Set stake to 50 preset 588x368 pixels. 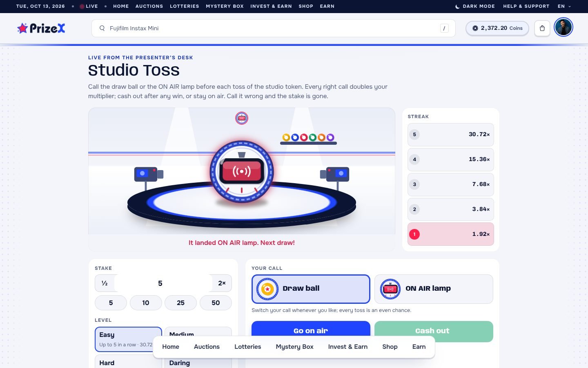point(216,303)
